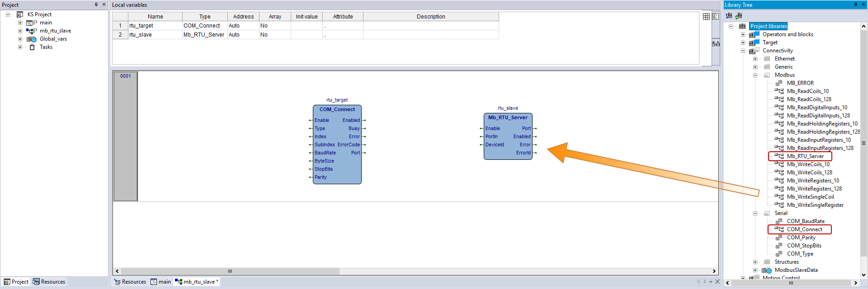Expand the Tasks node in the Project tree
This screenshot has width=868, height=289.
coord(20,47)
